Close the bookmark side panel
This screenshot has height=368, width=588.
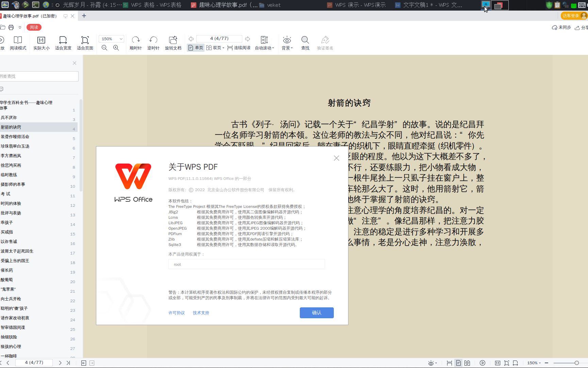(x=75, y=63)
